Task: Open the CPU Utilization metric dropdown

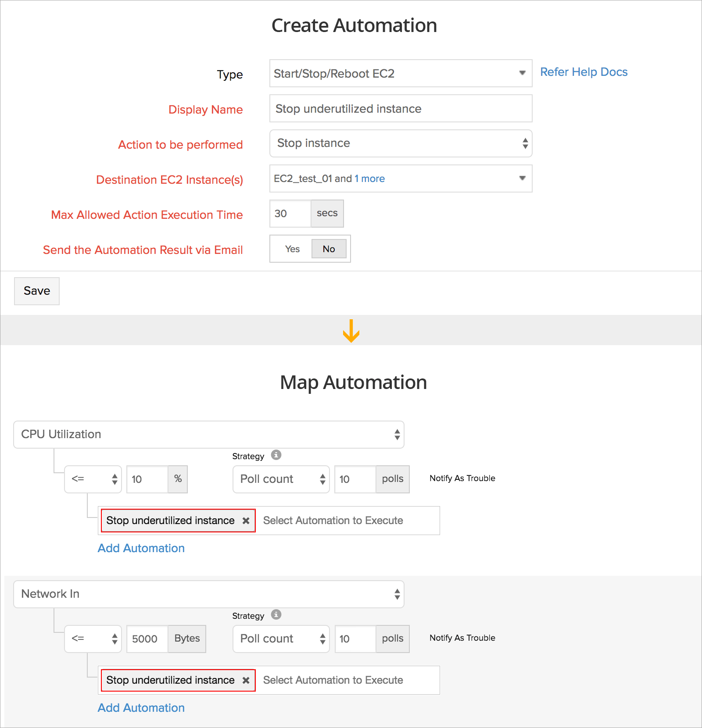Action: click(x=208, y=435)
